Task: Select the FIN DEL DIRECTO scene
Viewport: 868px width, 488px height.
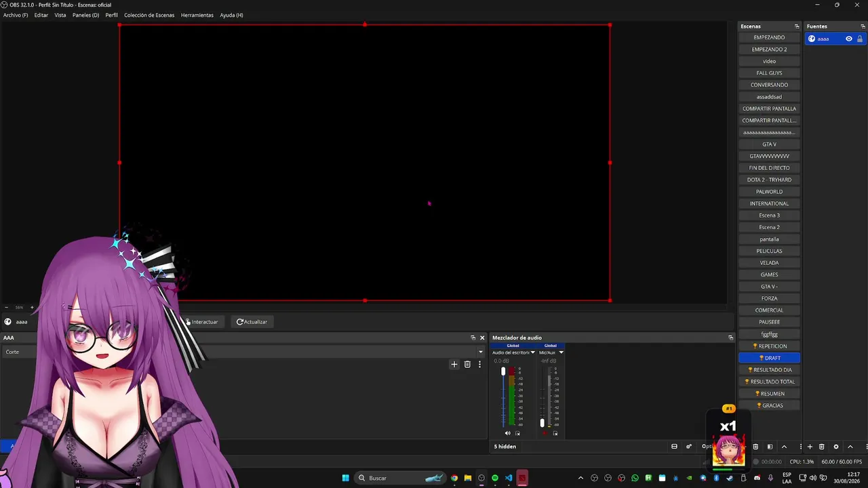Action: [x=769, y=168]
